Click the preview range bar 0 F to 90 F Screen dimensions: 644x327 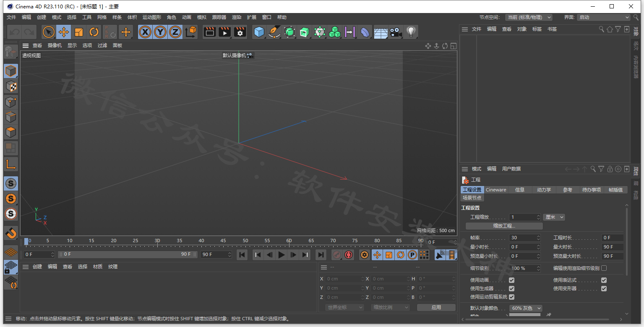click(x=128, y=254)
